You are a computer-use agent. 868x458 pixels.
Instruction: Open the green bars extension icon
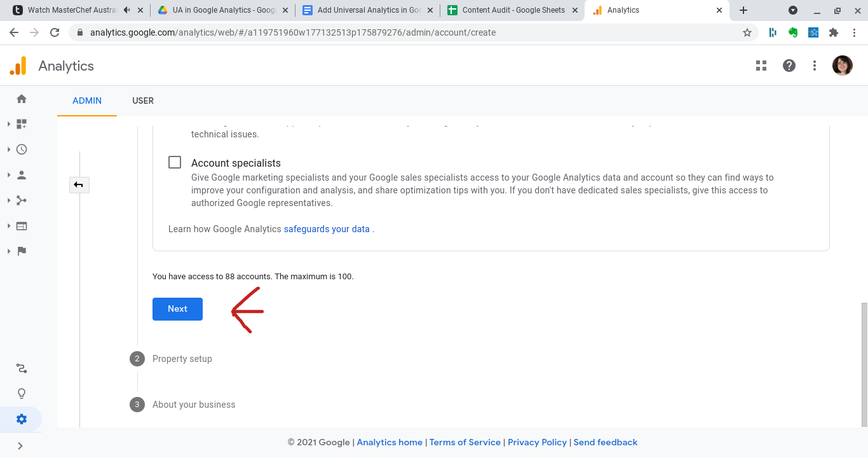(x=773, y=32)
